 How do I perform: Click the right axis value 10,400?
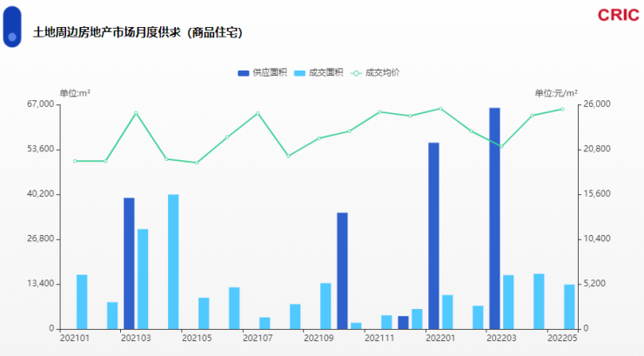coord(597,239)
